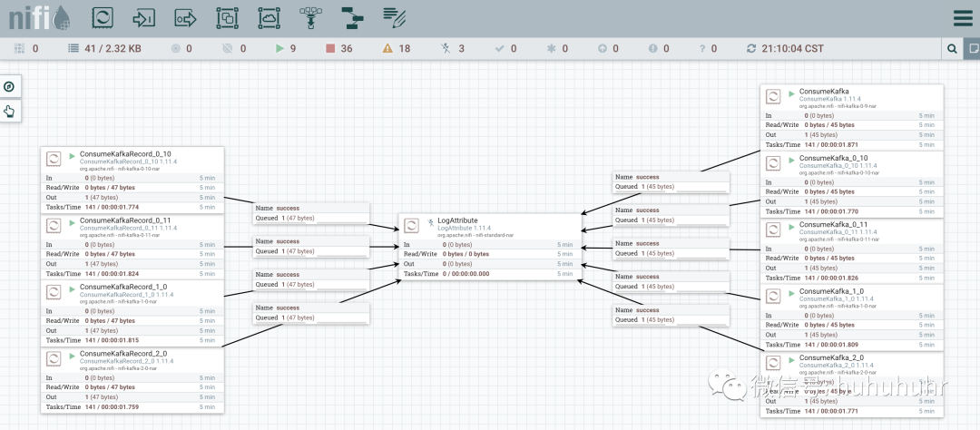Click the stale versioned groups arrow icon
Viewport: 980px width, 430px height.
coord(602,48)
